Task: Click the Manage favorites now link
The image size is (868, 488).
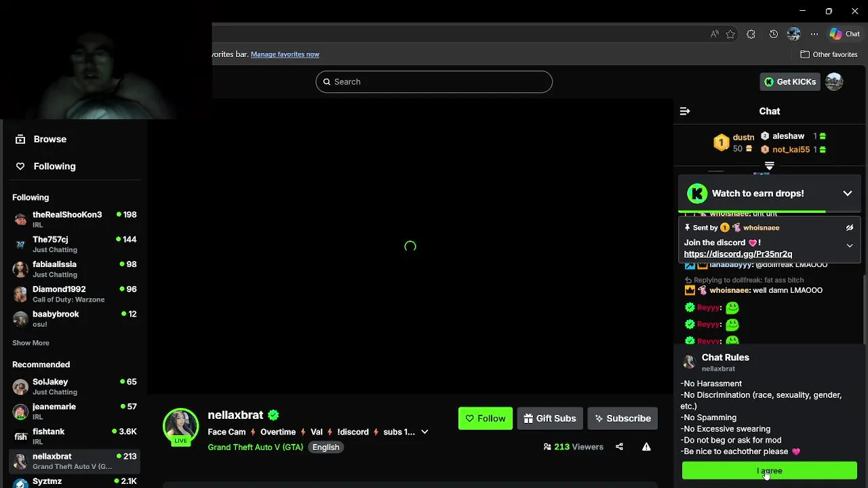Action: click(285, 54)
